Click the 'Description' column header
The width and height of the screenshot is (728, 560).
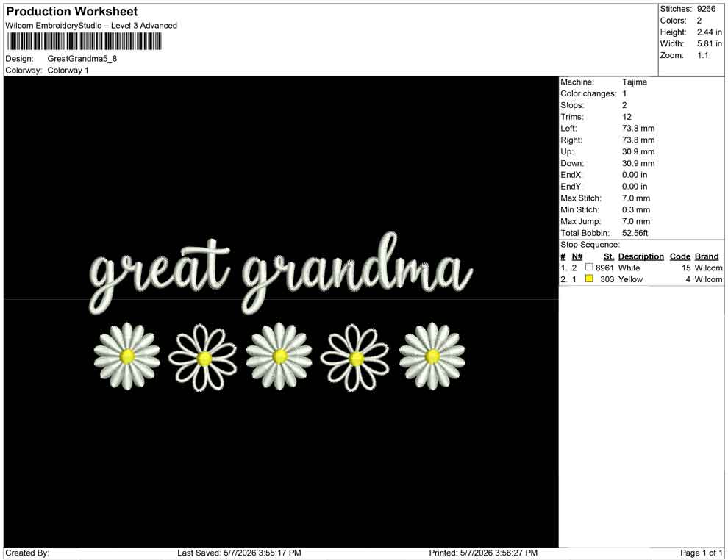[x=640, y=256]
